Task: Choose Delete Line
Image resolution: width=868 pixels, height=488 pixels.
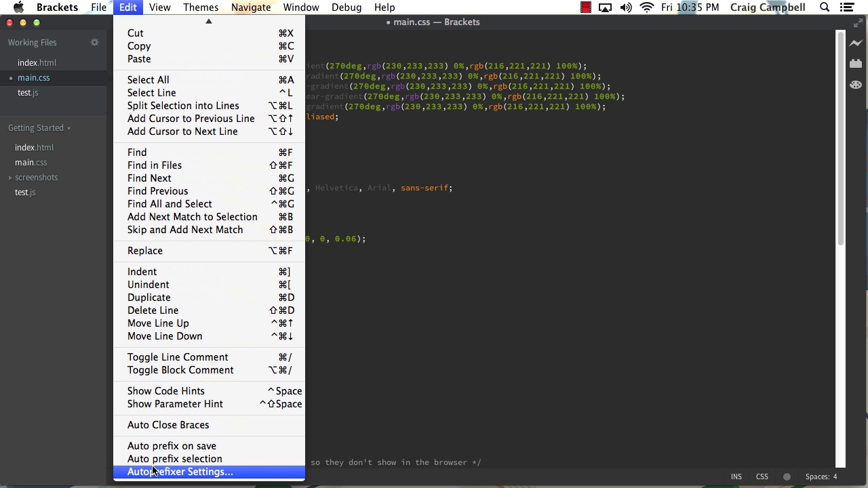Action: click(210, 310)
